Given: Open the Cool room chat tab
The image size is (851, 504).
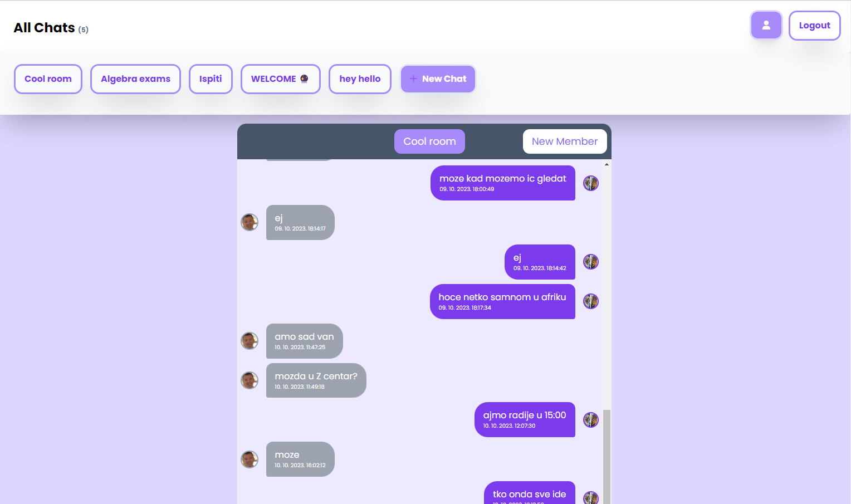Looking at the screenshot, I should pyautogui.click(x=48, y=79).
